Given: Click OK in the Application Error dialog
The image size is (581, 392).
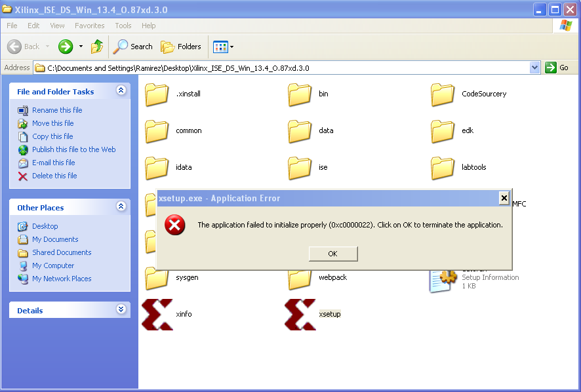Looking at the screenshot, I should click(x=333, y=254).
